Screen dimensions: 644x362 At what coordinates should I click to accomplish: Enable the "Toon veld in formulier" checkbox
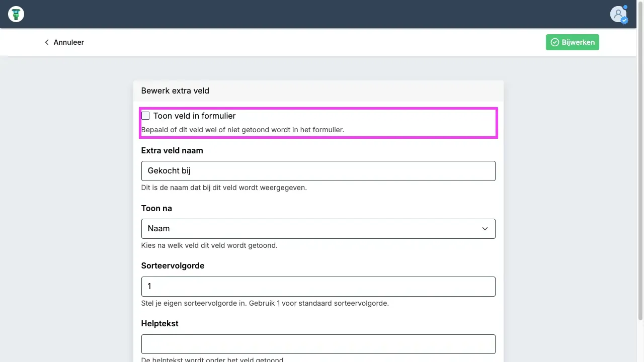tap(145, 116)
